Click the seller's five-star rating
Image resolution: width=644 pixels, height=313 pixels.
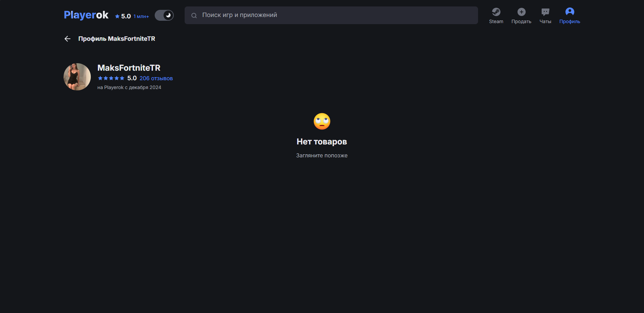(x=111, y=78)
